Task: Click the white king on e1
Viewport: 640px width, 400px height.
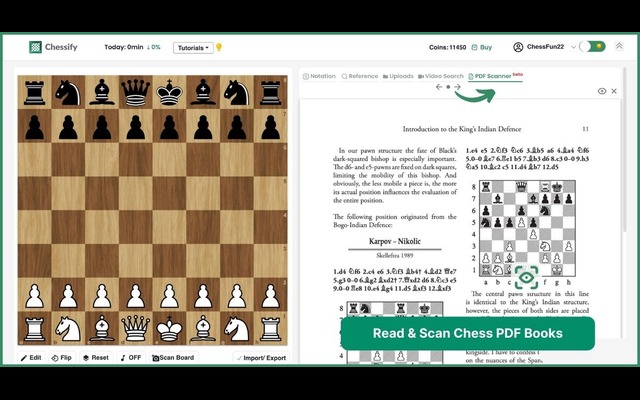Action: (169, 329)
